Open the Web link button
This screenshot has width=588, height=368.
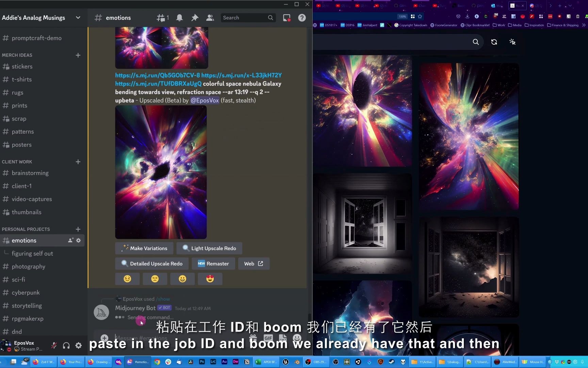pyautogui.click(x=254, y=264)
